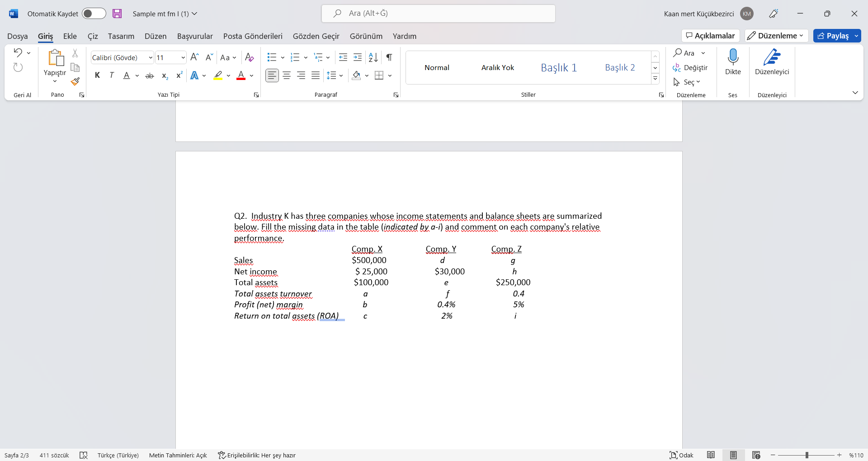Toggle left alignment button
This screenshot has width=868, height=461.
(272, 75)
